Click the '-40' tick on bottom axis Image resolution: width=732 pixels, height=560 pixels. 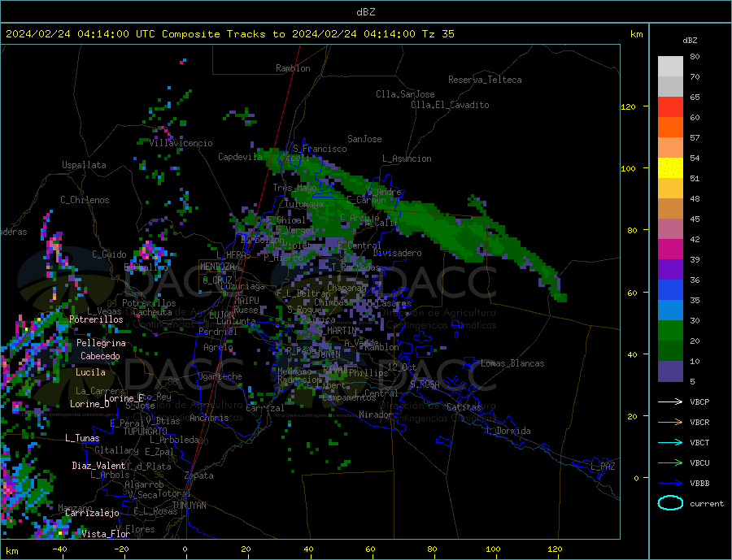[59, 549]
